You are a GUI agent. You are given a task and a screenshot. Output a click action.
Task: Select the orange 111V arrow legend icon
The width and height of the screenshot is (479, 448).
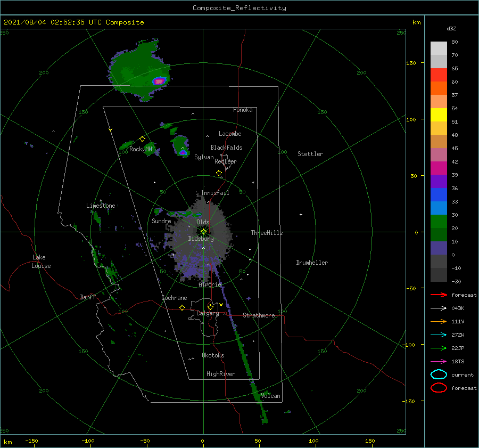pyautogui.click(x=439, y=321)
